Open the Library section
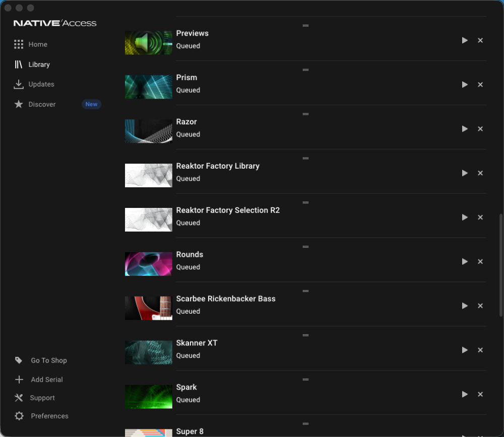Image resolution: width=504 pixels, height=437 pixels. (x=32, y=64)
